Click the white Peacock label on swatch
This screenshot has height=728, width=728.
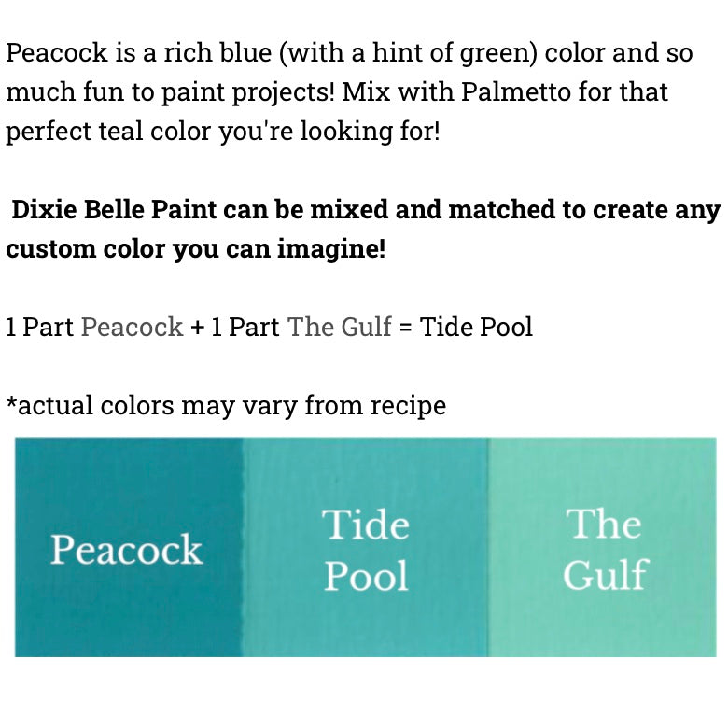pos(126,550)
